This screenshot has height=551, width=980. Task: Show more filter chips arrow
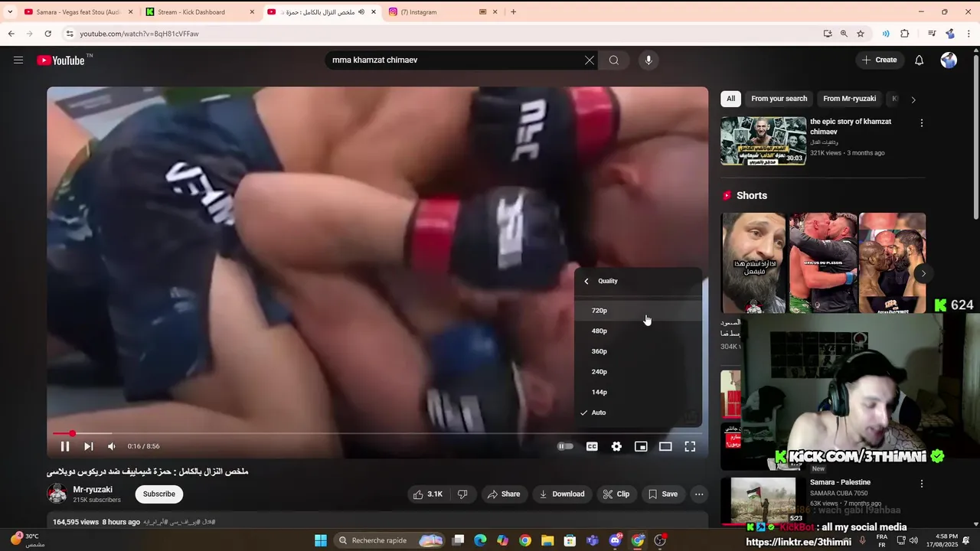coord(913,99)
